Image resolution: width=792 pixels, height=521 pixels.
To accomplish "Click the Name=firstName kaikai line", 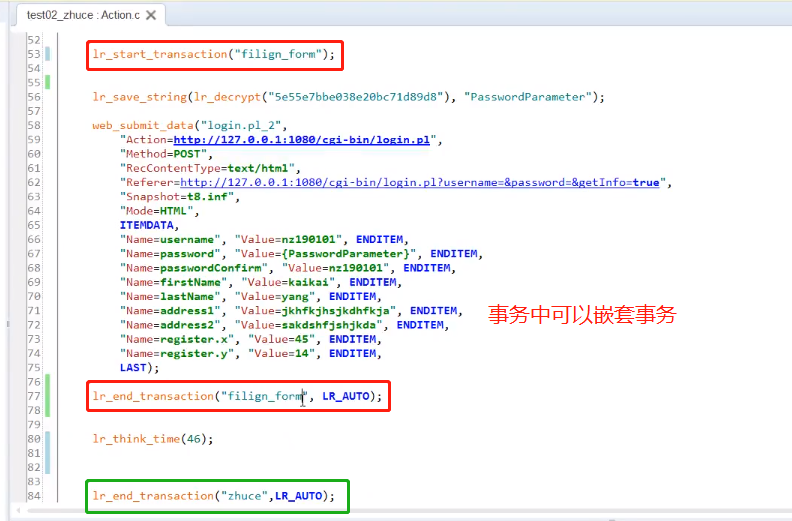I will (261, 282).
